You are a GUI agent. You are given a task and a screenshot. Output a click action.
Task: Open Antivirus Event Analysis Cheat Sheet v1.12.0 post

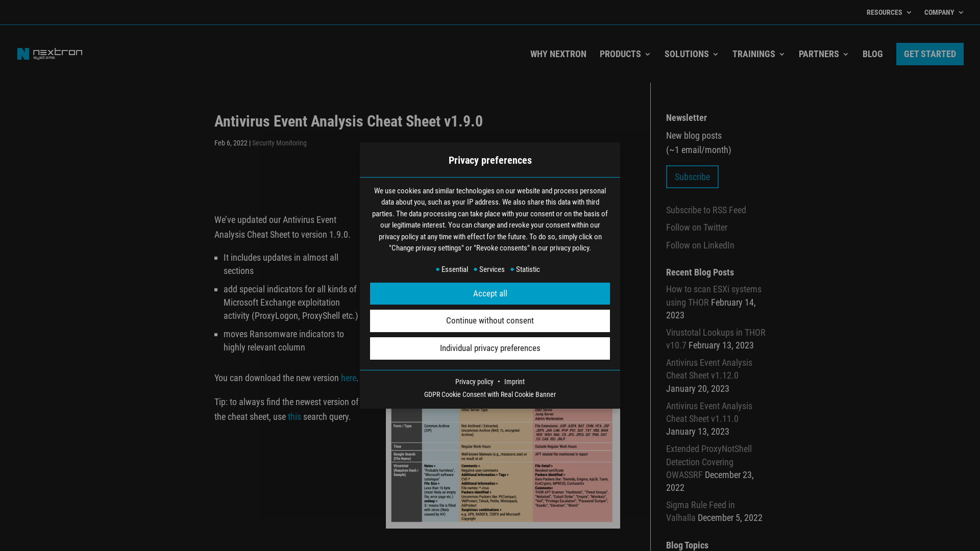point(708,369)
